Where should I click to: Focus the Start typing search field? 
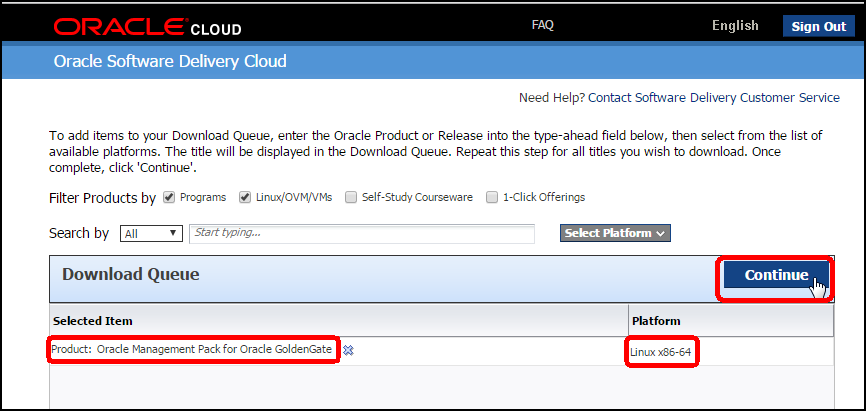tap(362, 234)
